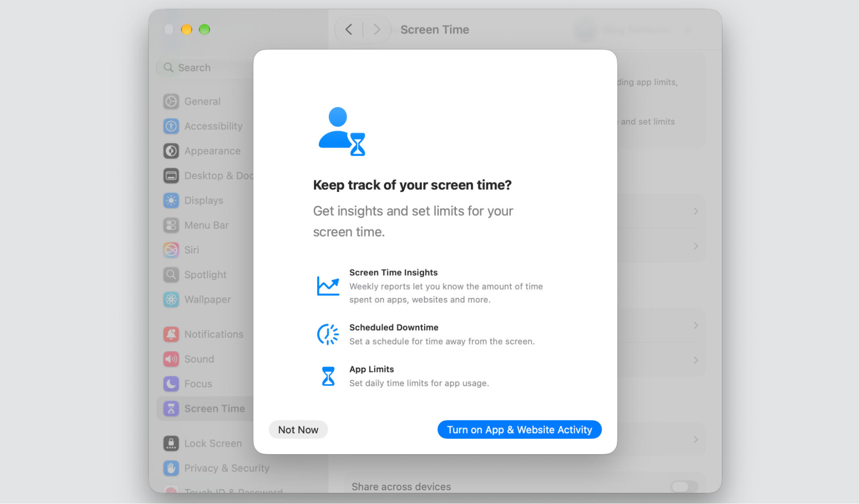Screen dimensions: 859x504
Task: Click the Scheduled Downtime clock icon
Action: click(328, 334)
